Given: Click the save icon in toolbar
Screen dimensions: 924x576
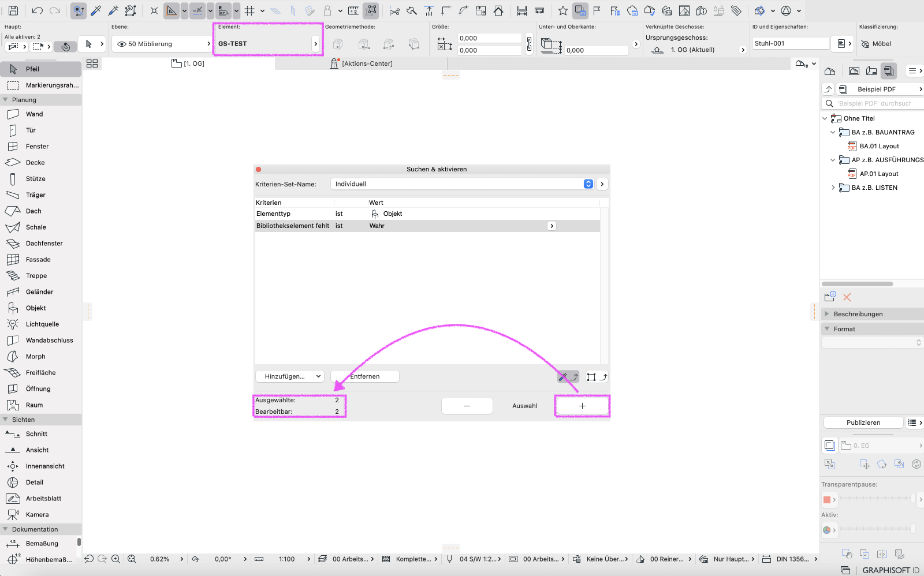Looking at the screenshot, I should pos(13,10).
